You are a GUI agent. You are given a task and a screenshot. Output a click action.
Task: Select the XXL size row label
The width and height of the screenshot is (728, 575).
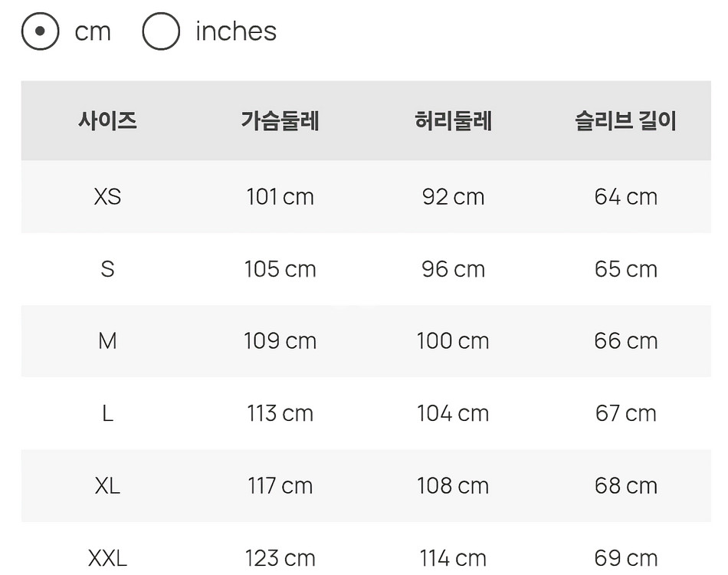(x=107, y=558)
